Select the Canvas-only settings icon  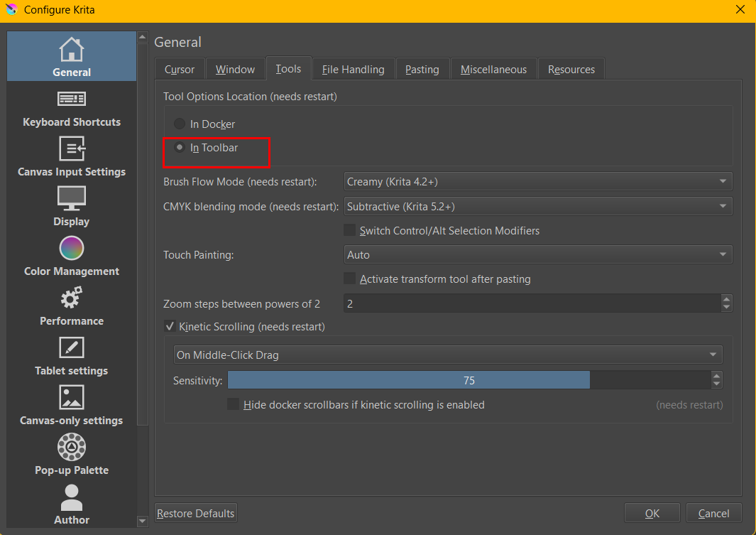click(x=72, y=398)
